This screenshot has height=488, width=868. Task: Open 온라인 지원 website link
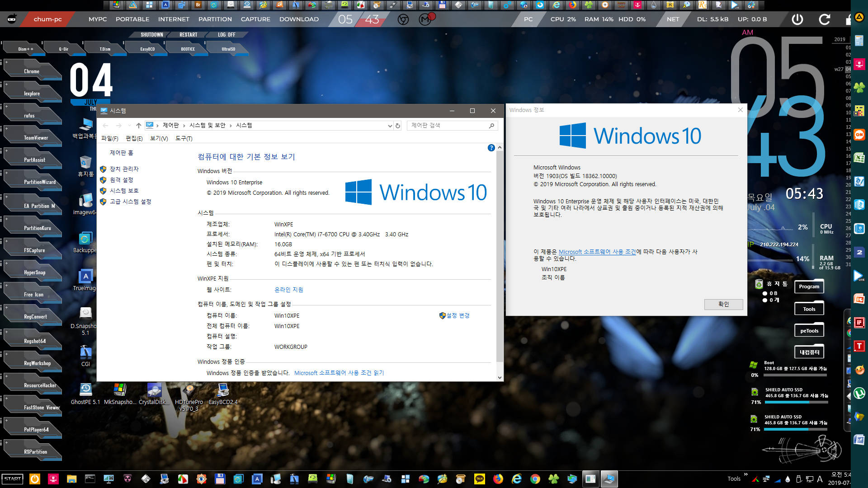[289, 290]
